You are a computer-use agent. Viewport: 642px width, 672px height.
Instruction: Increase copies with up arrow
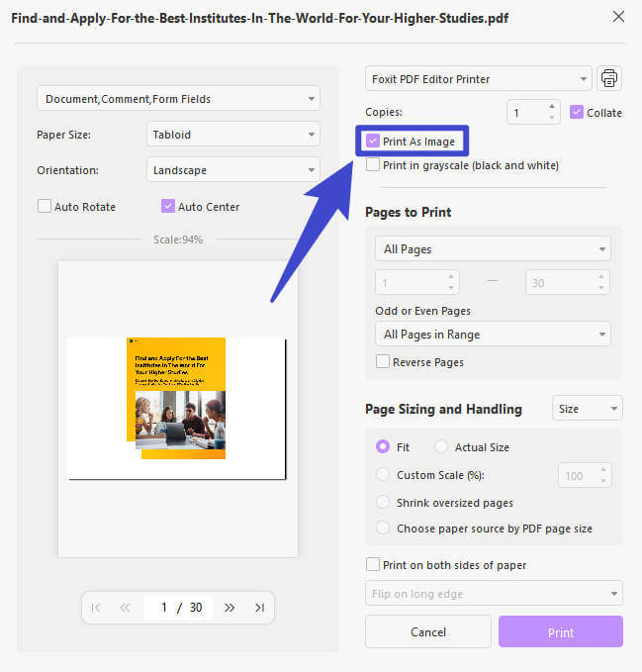(552, 106)
